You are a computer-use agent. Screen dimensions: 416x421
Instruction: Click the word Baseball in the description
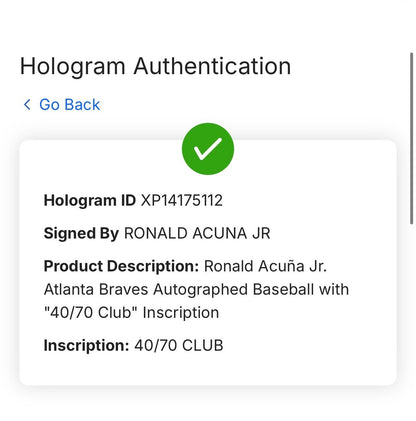283,289
